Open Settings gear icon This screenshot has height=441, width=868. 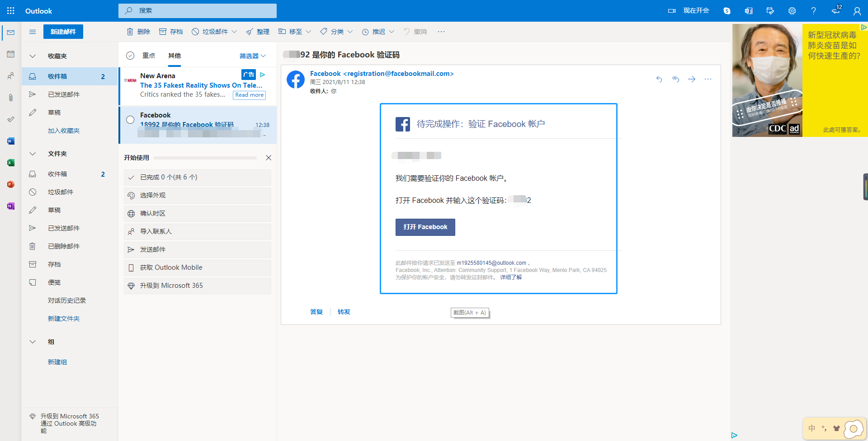[792, 11]
